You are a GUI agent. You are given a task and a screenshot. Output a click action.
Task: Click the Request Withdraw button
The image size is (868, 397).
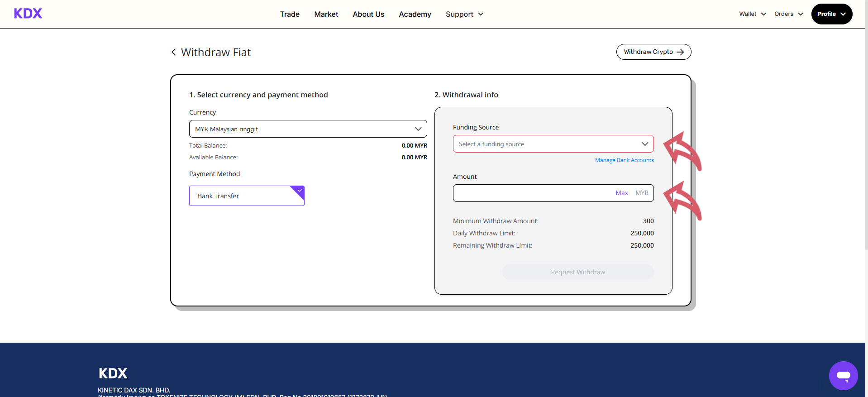coord(578,272)
